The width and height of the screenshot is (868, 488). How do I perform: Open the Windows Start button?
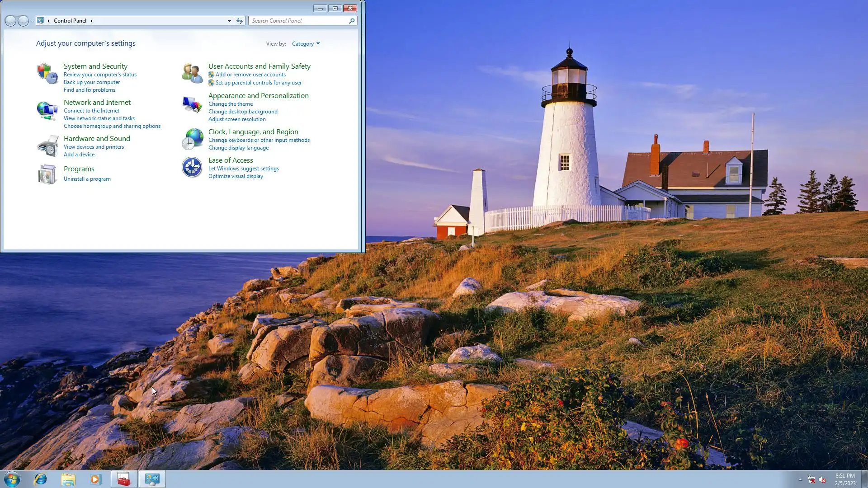point(12,479)
